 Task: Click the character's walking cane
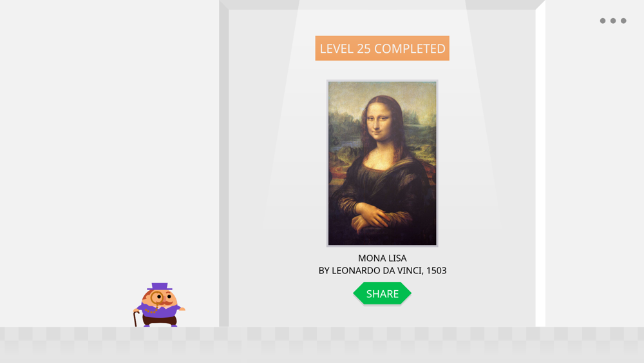[x=135, y=319]
